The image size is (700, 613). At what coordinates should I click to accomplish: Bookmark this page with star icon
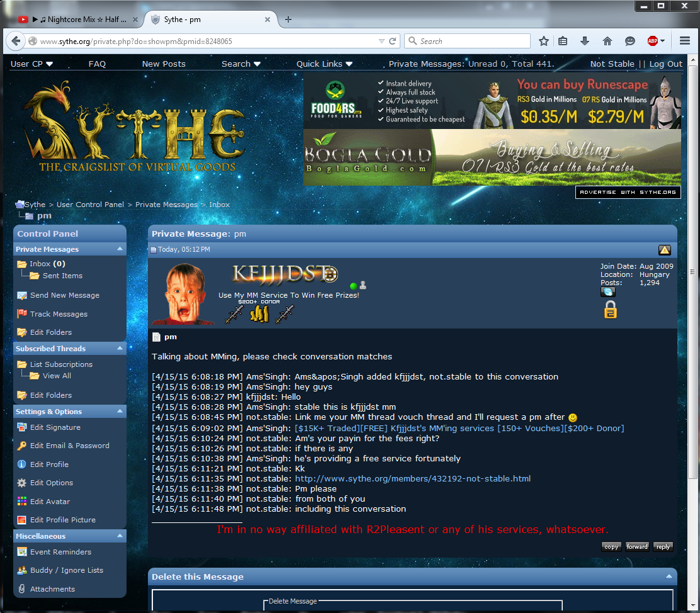[x=543, y=41]
